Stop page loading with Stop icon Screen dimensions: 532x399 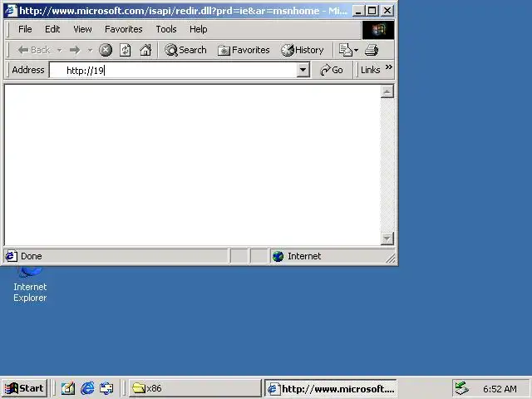pyautogui.click(x=106, y=50)
